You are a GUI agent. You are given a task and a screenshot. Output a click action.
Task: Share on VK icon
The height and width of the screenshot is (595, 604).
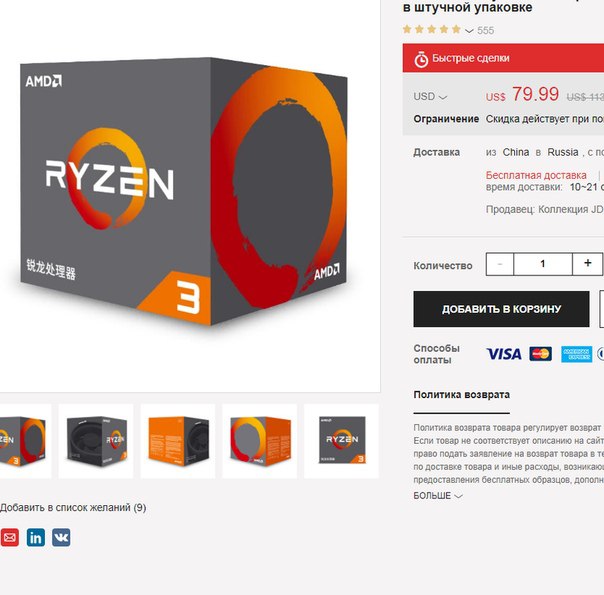click(x=61, y=537)
